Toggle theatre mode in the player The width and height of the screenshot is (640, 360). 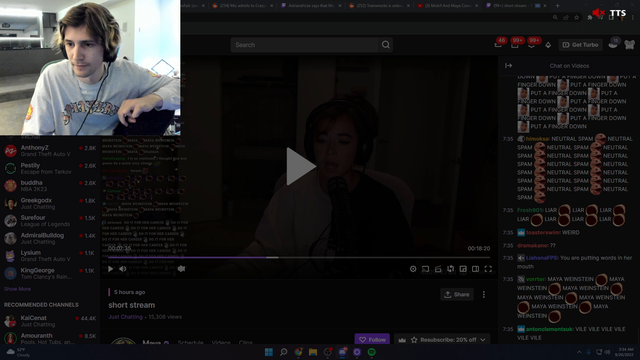click(476, 269)
